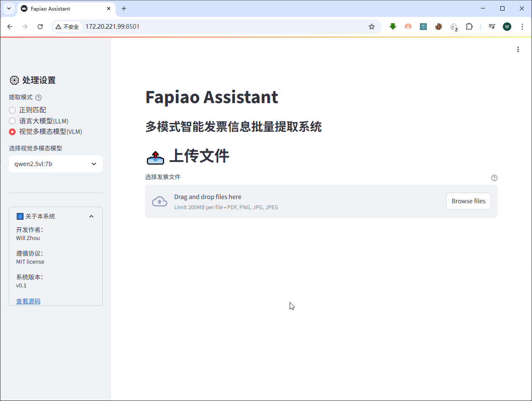Show help tooltip for 提取模式
Viewport: 532px width, 401px height.
coord(38,98)
